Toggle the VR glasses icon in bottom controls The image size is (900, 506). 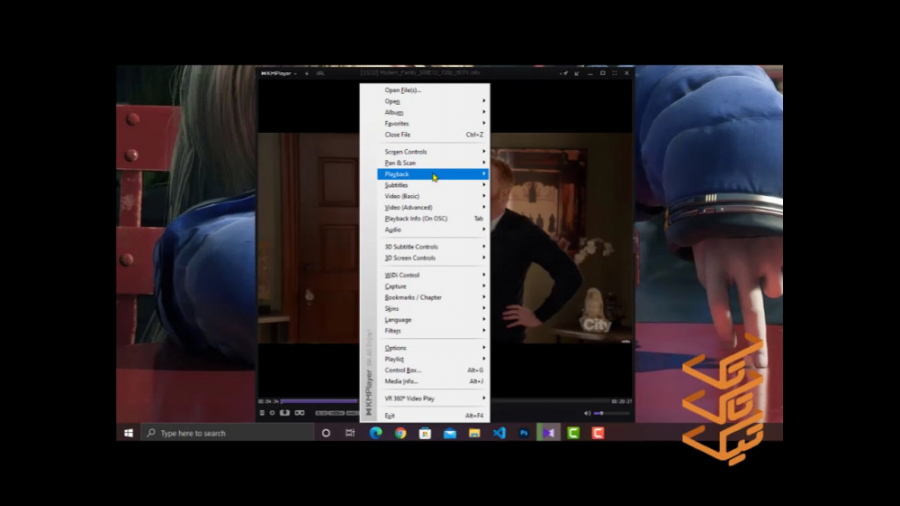coord(300,413)
